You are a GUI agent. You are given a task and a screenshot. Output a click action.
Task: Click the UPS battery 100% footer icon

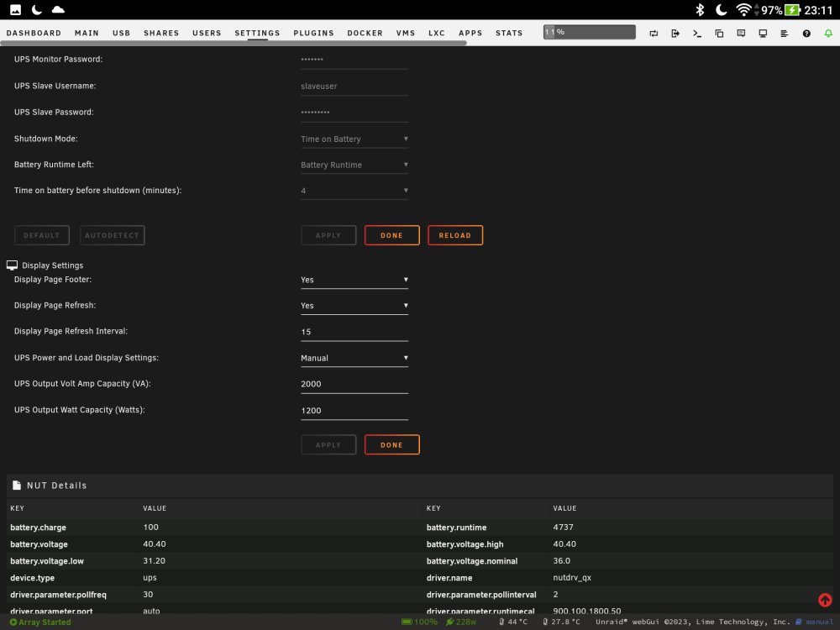407,622
